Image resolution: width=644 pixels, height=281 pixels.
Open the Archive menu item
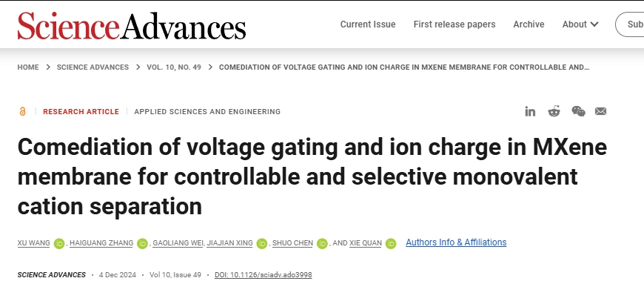[x=529, y=24]
